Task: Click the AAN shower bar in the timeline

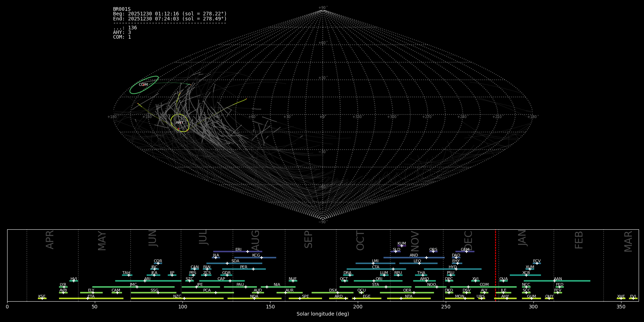Action: pos(557,281)
